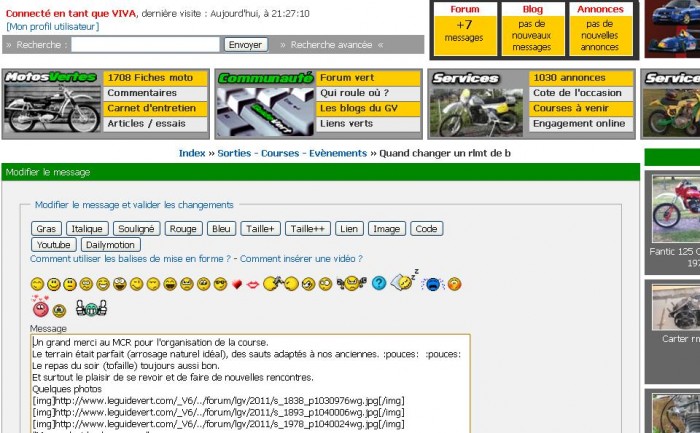Apply Taille++ larger text size

coord(308,229)
